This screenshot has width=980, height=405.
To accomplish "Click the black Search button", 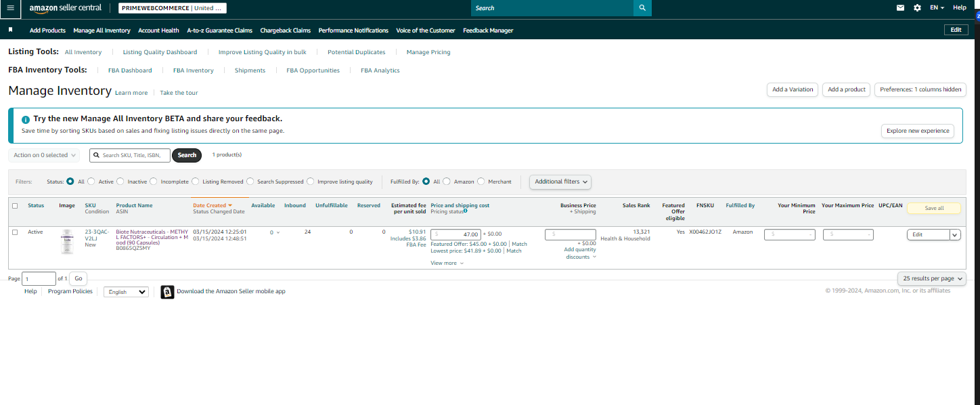I will (x=187, y=155).
